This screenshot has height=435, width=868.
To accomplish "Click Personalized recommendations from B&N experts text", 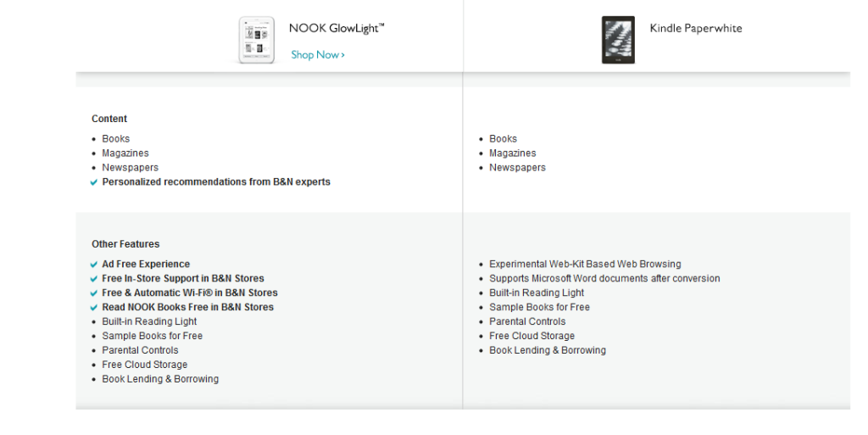I will 216,182.
